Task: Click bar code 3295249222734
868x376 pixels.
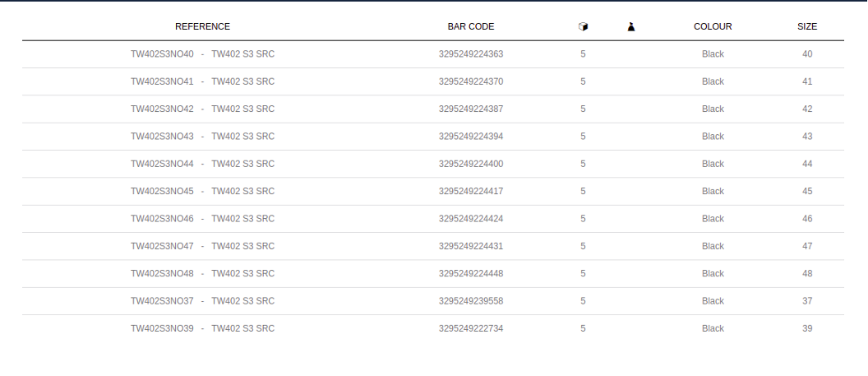Action: click(x=471, y=328)
